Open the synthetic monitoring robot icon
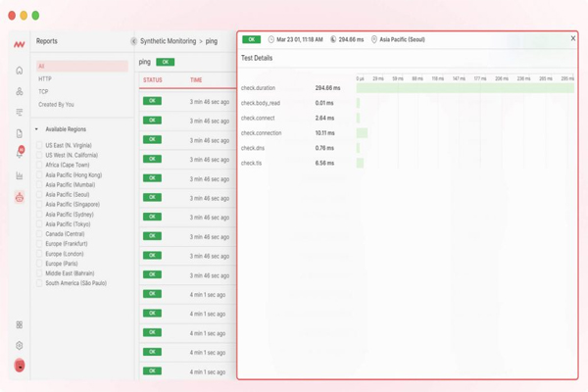588x392 pixels. click(x=20, y=197)
